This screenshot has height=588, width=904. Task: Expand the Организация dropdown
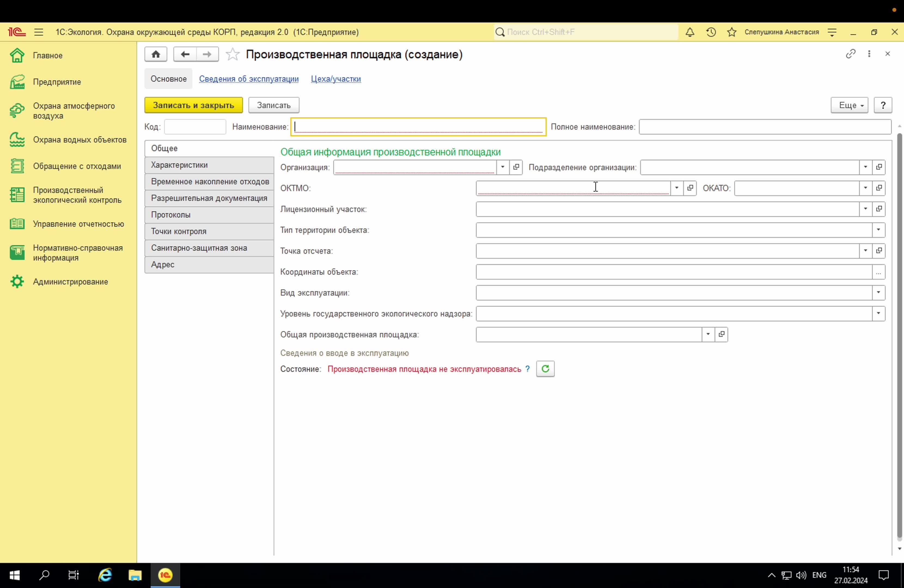[503, 167]
